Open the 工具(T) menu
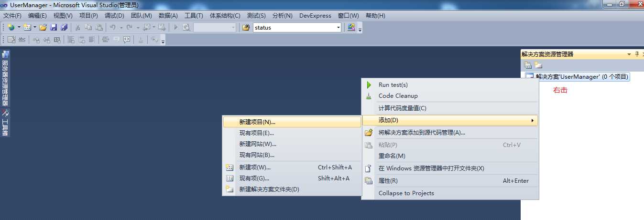The width and height of the screenshot is (644, 220). pos(194,16)
